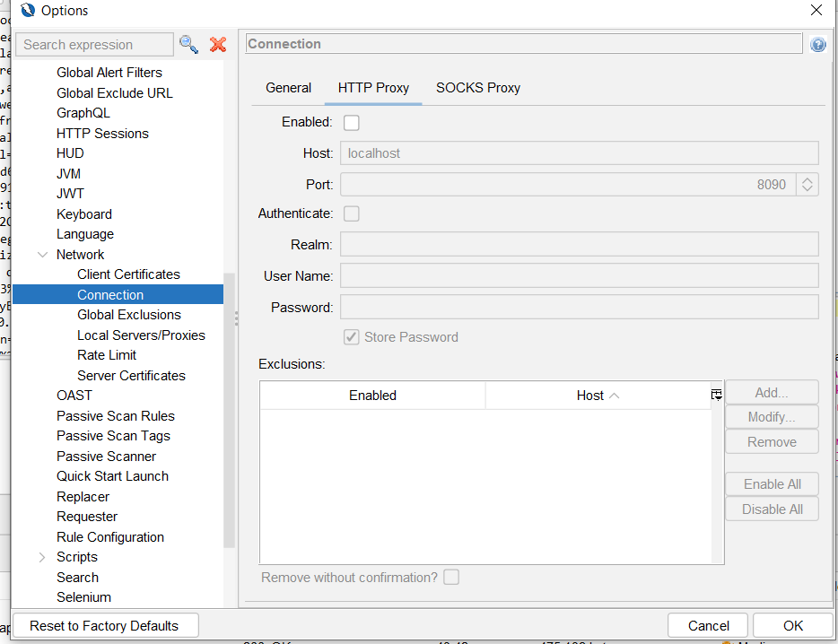Select JVM in options tree
The height and width of the screenshot is (644, 838).
(68, 174)
